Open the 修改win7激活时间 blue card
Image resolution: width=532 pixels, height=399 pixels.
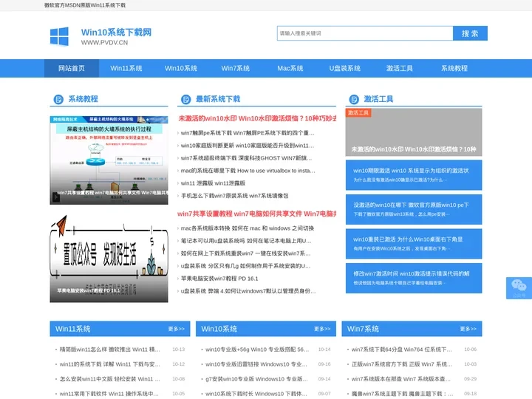414,278
